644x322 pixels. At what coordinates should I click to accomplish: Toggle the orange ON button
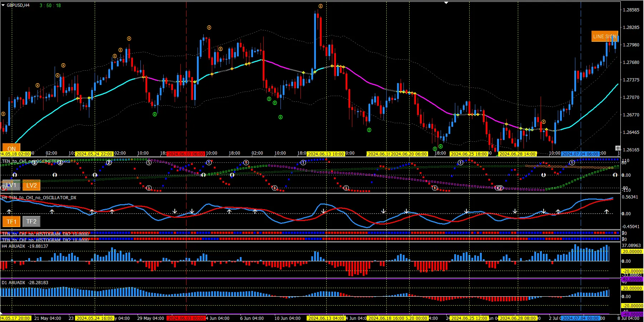coord(11,148)
